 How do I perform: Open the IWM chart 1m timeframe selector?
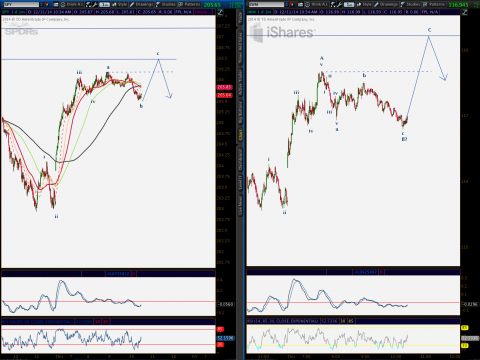pyautogui.click(x=349, y=4)
